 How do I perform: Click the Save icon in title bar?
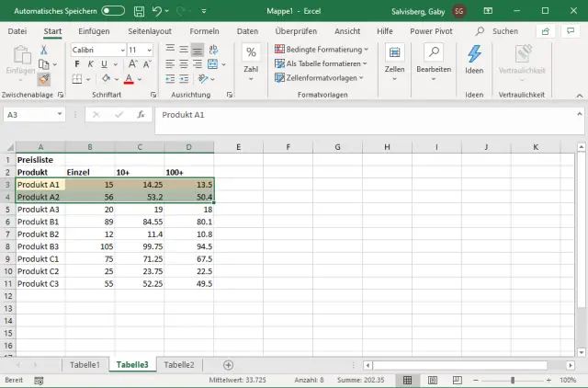click(138, 10)
